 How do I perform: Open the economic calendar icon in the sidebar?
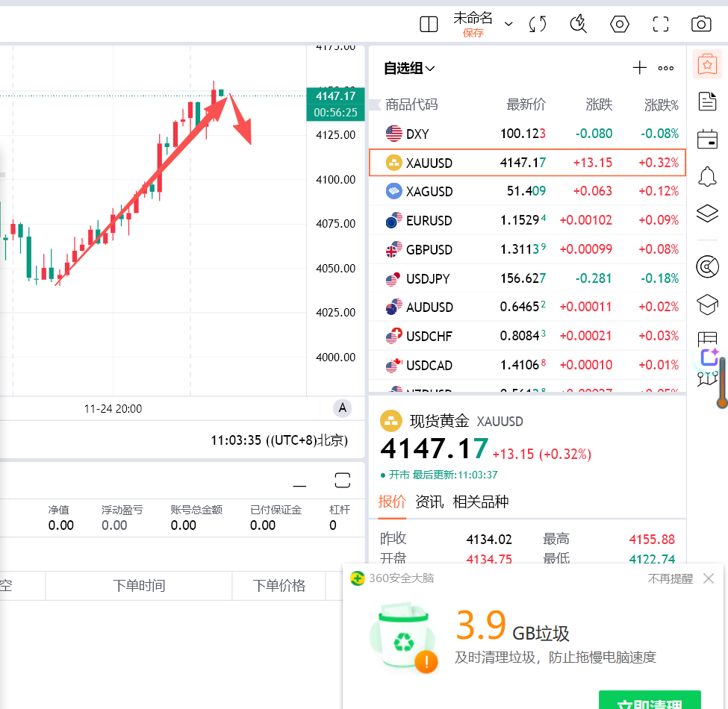pyautogui.click(x=706, y=139)
